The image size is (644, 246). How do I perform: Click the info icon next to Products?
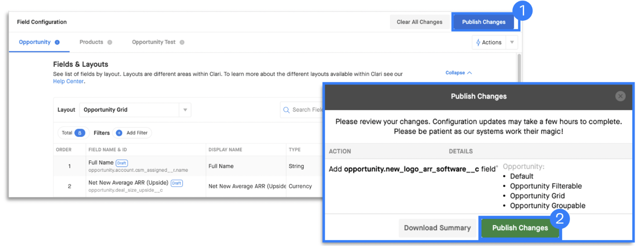click(109, 42)
